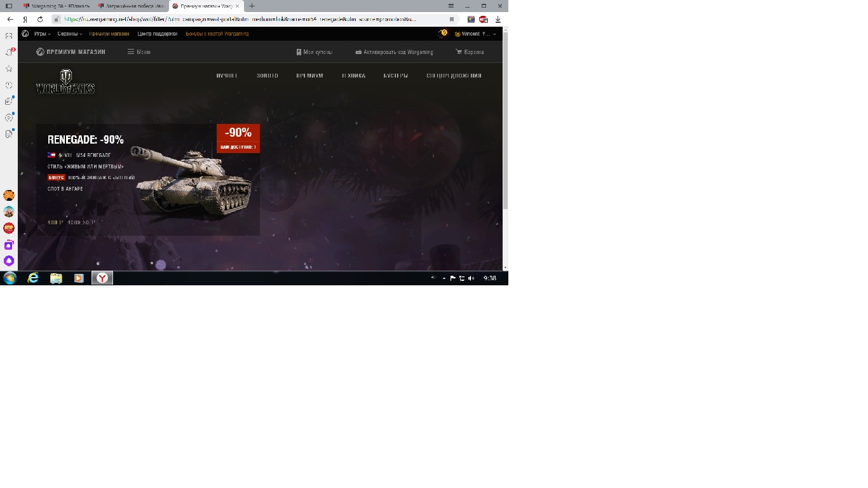
Task: Open the ЛУЧШЕЕ store category
Action: coord(227,76)
